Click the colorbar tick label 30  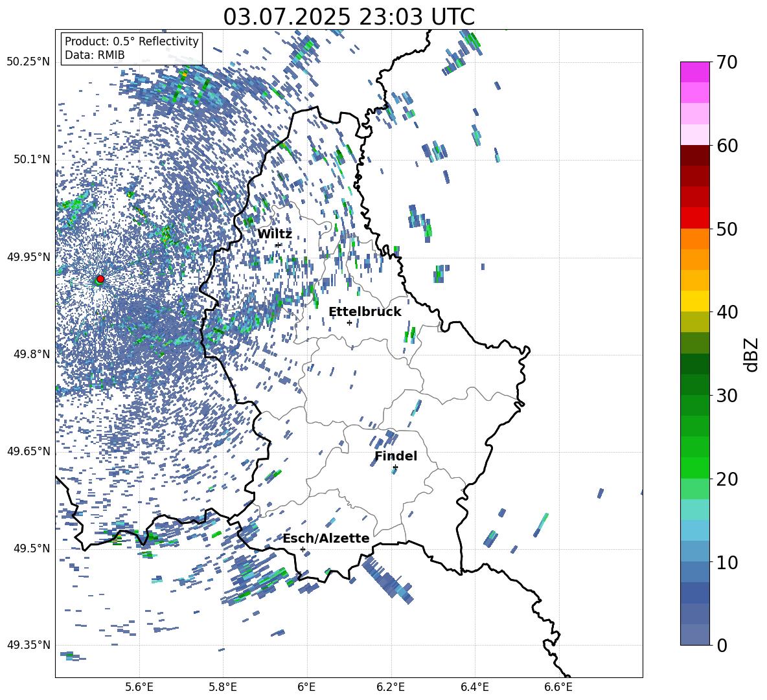(727, 396)
